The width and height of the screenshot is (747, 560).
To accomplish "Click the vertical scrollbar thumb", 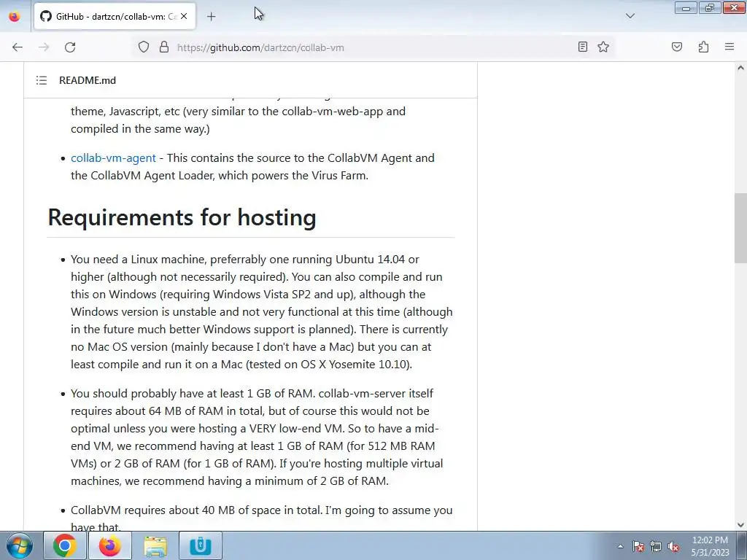I will coord(740,228).
